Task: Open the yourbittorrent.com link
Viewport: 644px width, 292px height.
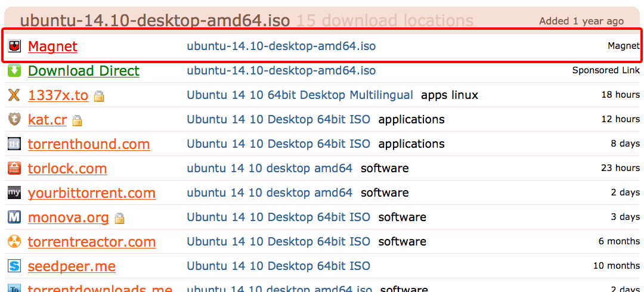Action: coord(92,192)
